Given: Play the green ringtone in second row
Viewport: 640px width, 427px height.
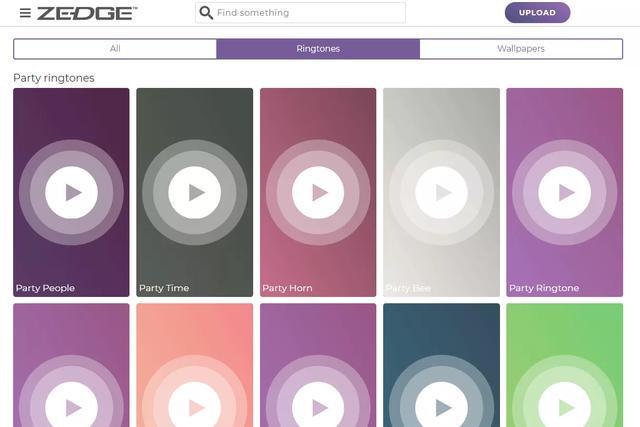Looking at the screenshot, I should 564,406.
